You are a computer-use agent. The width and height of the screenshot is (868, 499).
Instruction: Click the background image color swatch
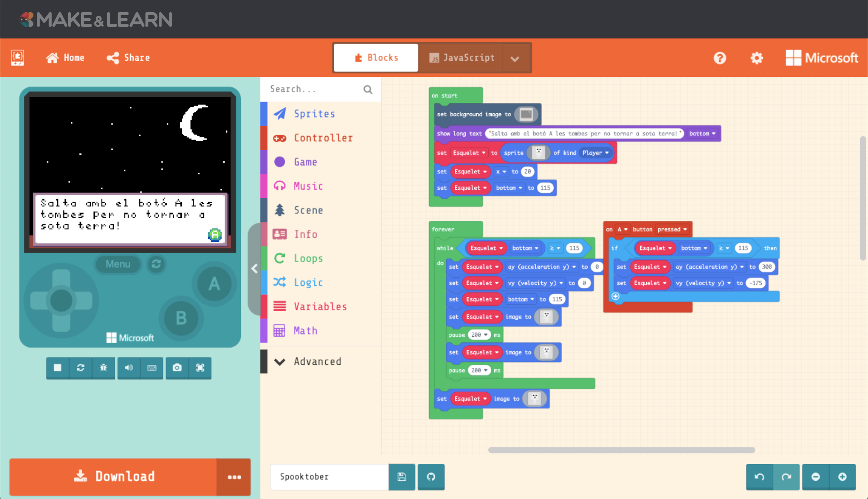coord(526,114)
